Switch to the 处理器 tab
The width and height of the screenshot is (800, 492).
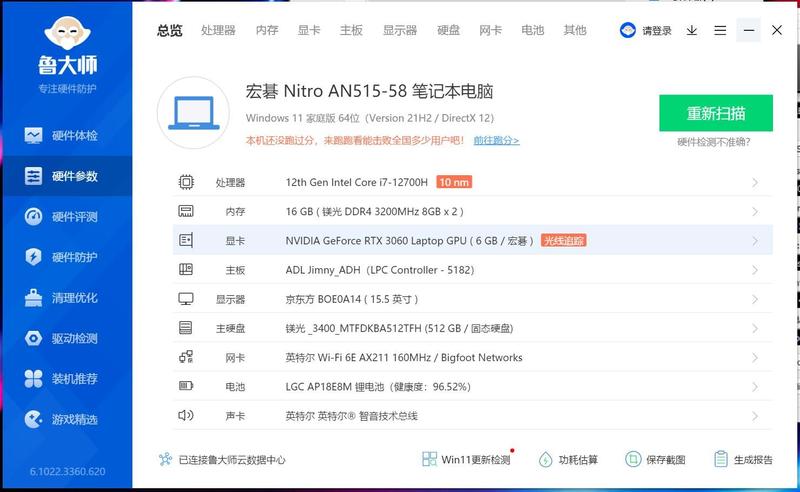click(x=218, y=31)
